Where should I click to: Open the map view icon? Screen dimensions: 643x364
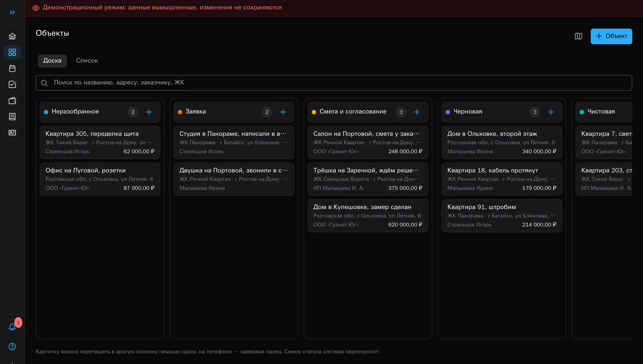pyautogui.click(x=578, y=36)
